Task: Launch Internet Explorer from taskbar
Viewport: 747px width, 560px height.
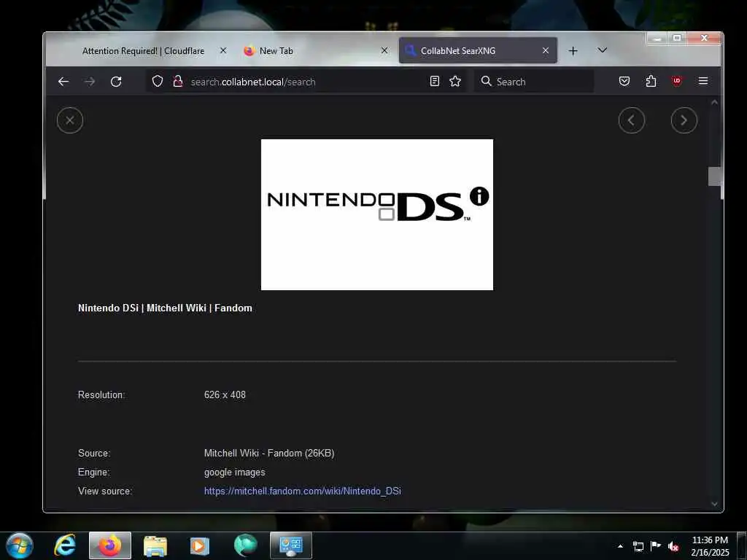Action: pyautogui.click(x=65, y=545)
